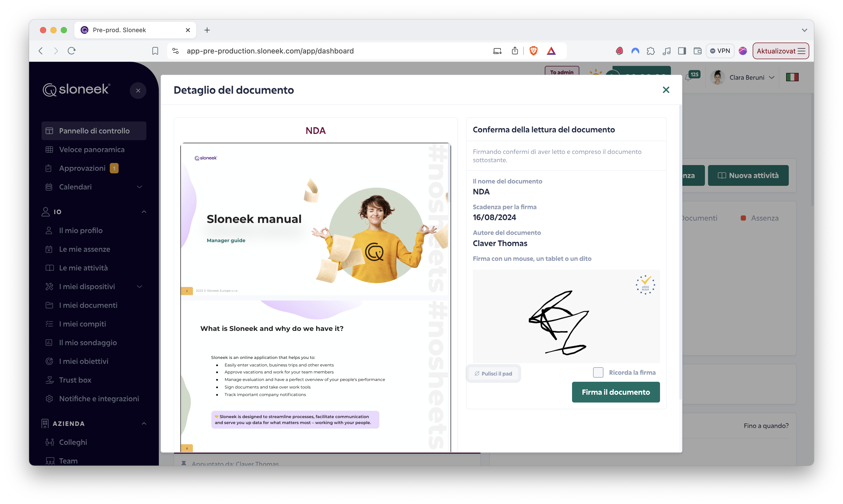Collapse the AZIENDA section chevron

[144, 424]
